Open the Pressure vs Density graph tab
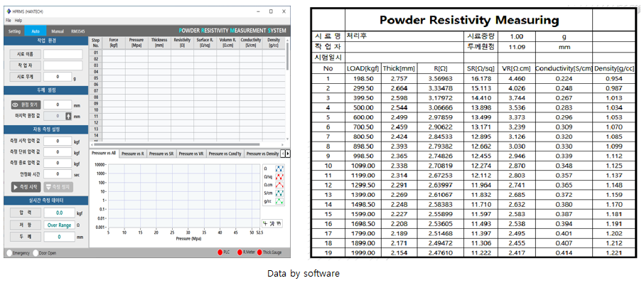 [x=262, y=153]
